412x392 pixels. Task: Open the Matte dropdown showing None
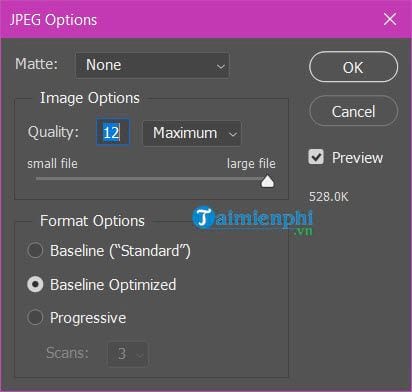pos(152,65)
